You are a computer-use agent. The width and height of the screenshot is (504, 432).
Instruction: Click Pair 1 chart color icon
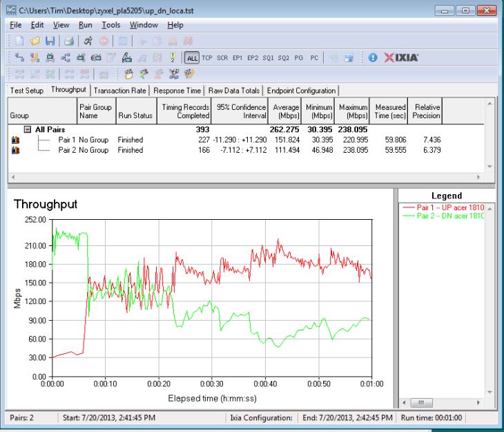[15, 140]
